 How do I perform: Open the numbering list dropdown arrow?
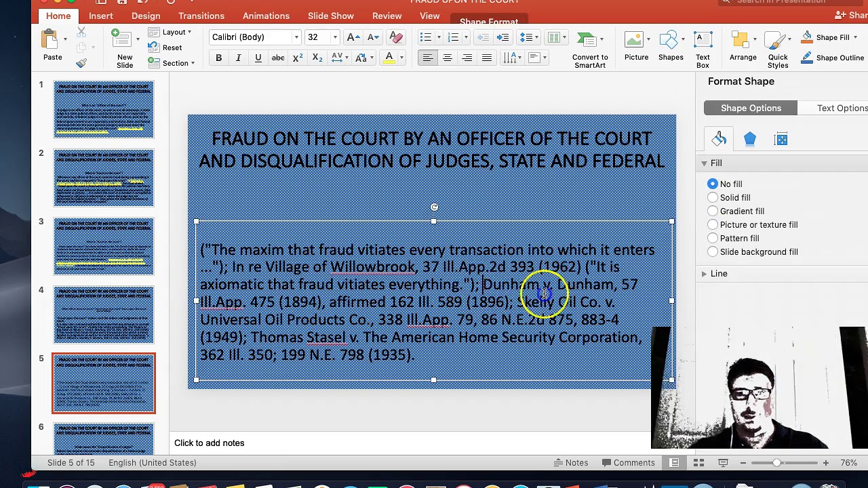pos(467,37)
